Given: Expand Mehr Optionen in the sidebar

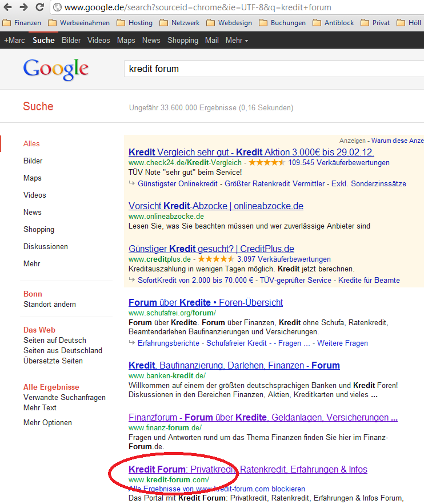Looking at the screenshot, I should (47, 422).
